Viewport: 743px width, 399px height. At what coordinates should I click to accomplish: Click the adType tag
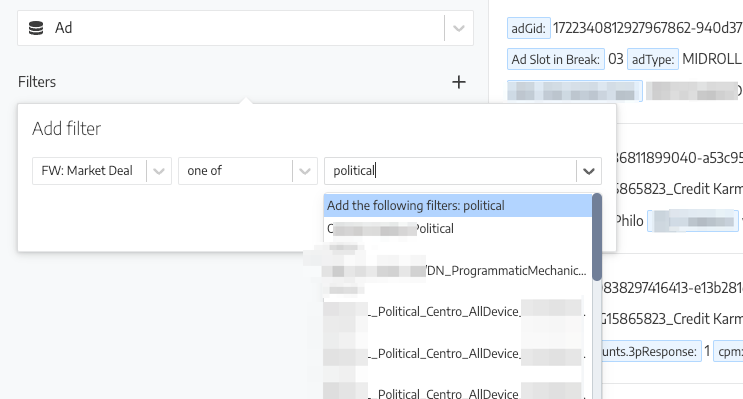[x=652, y=60]
